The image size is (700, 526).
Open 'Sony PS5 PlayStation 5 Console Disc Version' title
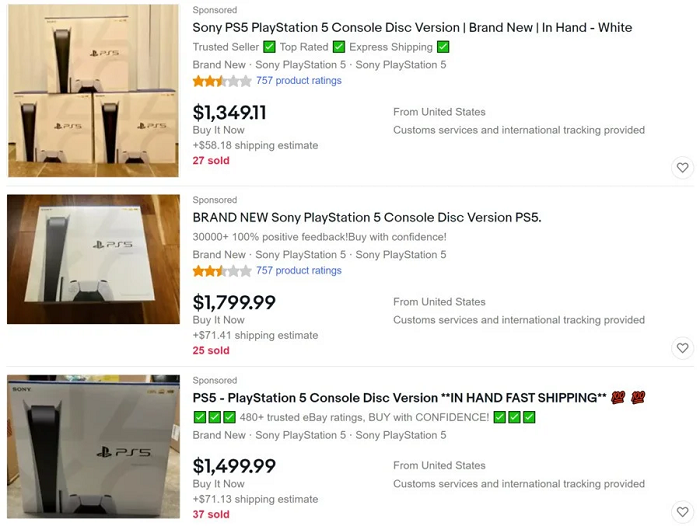(412, 28)
